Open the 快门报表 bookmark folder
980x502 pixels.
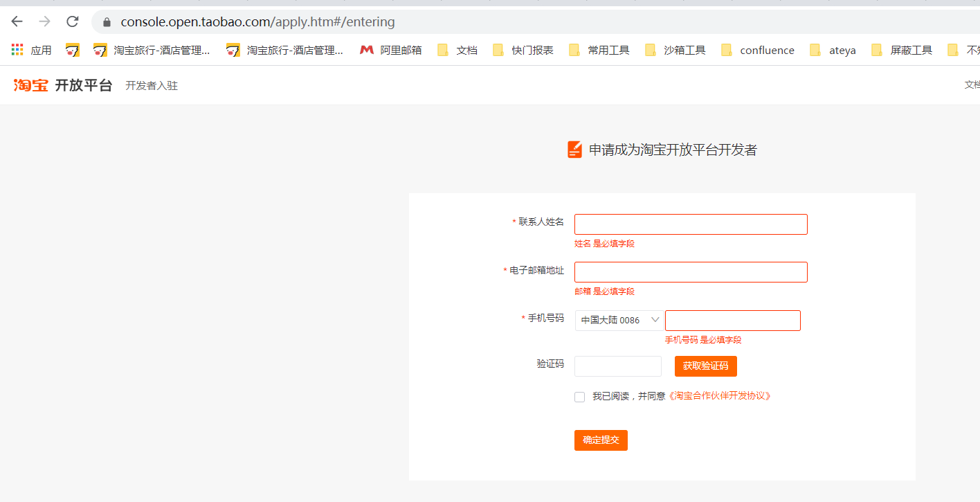[523, 50]
